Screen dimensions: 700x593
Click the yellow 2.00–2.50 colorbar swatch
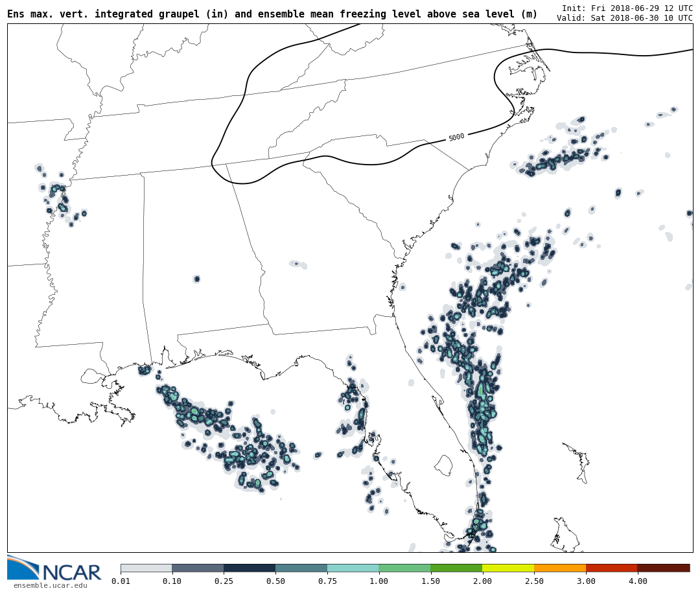tap(508, 568)
